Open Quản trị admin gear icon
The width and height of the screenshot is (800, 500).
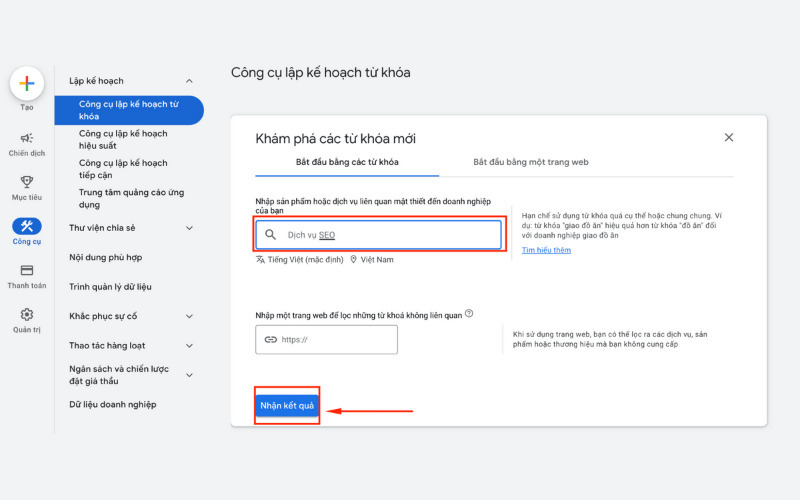(27, 314)
